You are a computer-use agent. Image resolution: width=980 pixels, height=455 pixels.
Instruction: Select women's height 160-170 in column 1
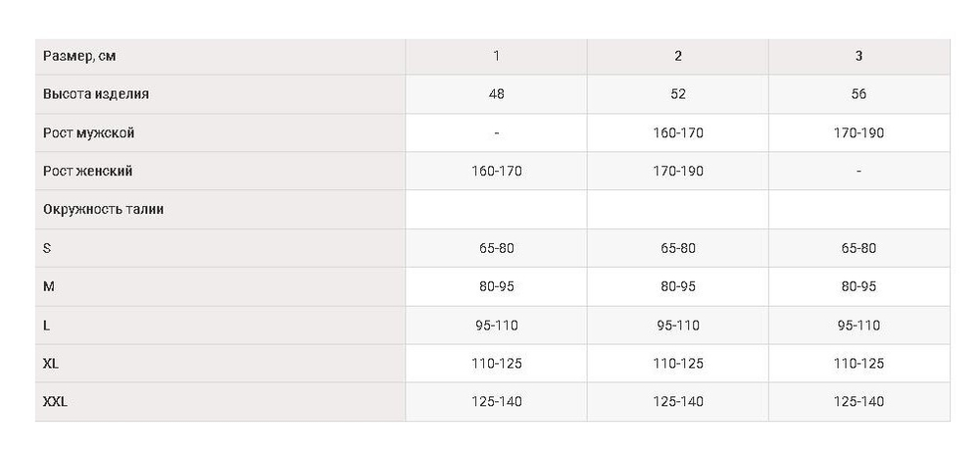(x=496, y=172)
